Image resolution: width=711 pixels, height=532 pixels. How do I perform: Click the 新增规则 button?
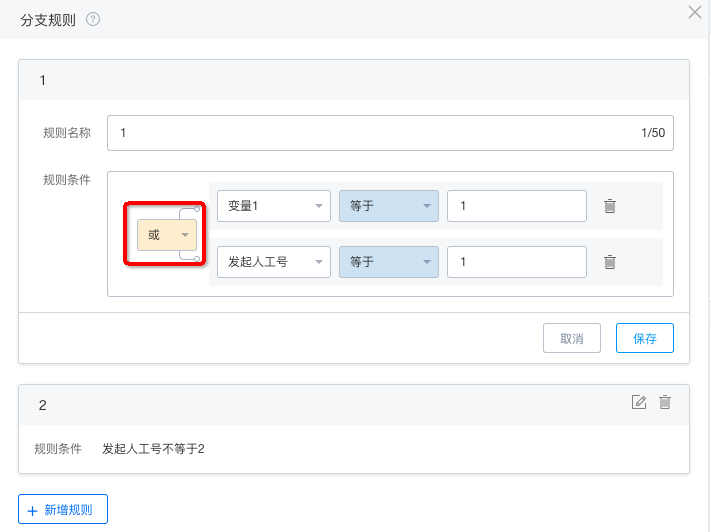point(63,509)
